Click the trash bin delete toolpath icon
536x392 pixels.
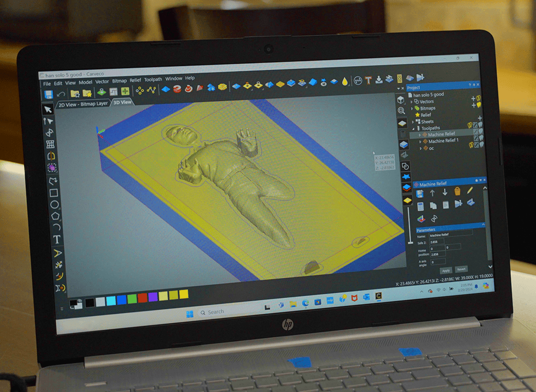(457, 191)
